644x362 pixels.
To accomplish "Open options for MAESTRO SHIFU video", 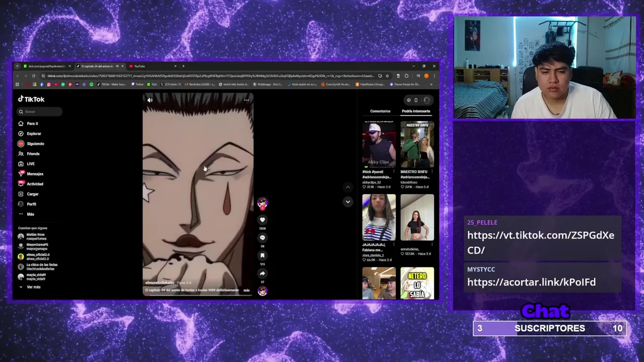I will pyautogui.click(x=432, y=171).
